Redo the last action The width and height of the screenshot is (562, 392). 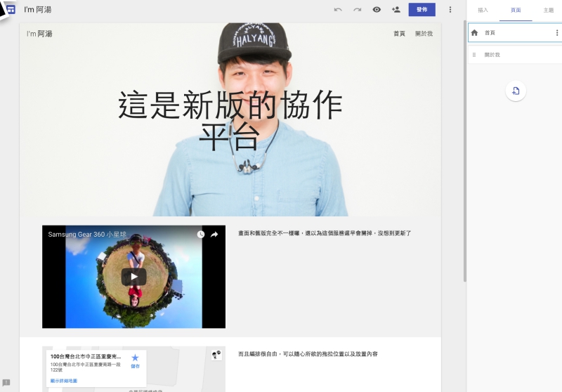click(357, 10)
